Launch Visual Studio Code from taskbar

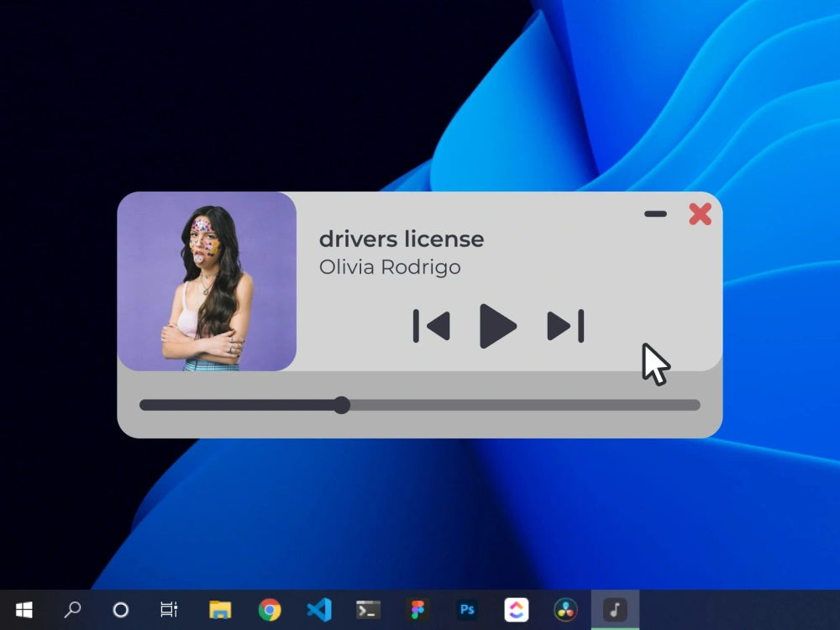click(319, 610)
